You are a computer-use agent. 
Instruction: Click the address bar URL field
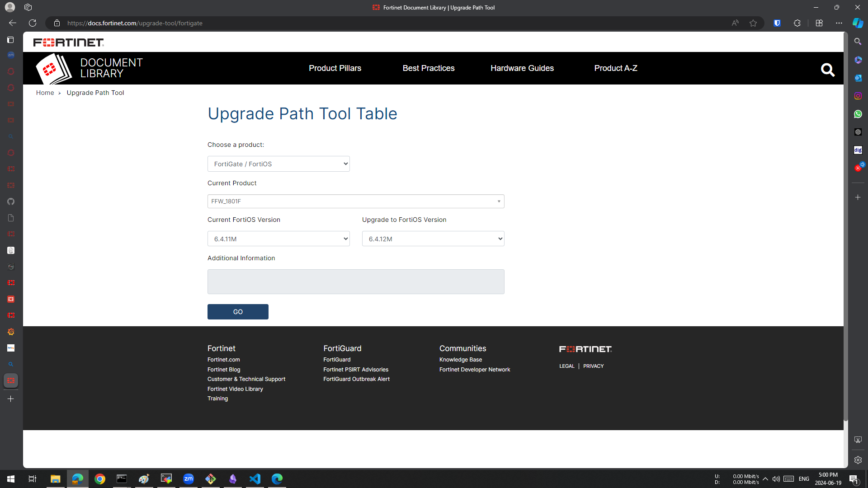pos(393,23)
